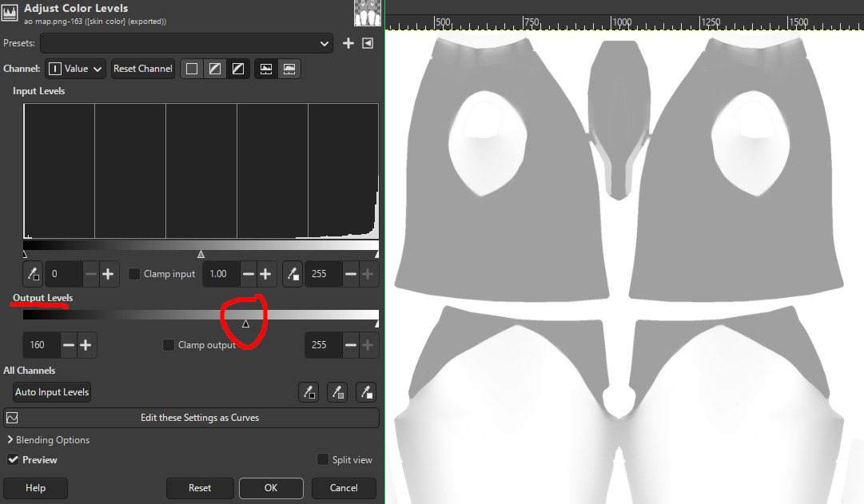Open the Presets dropdown
The height and width of the screenshot is (504, 864).
point(186,43)
